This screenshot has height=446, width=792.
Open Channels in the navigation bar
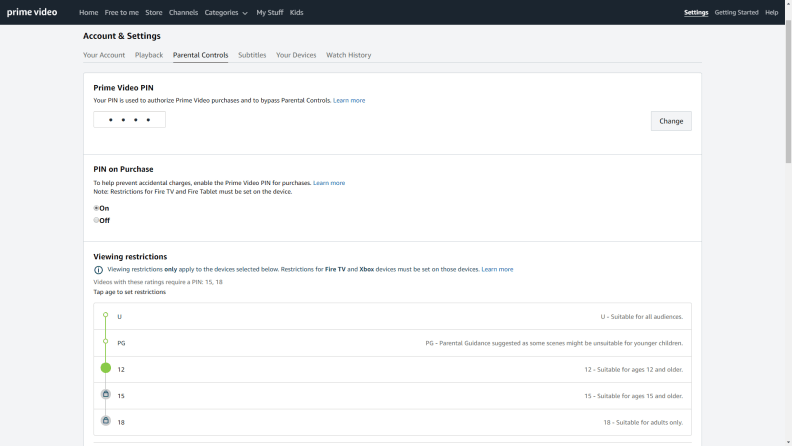(x=183, y=13)
